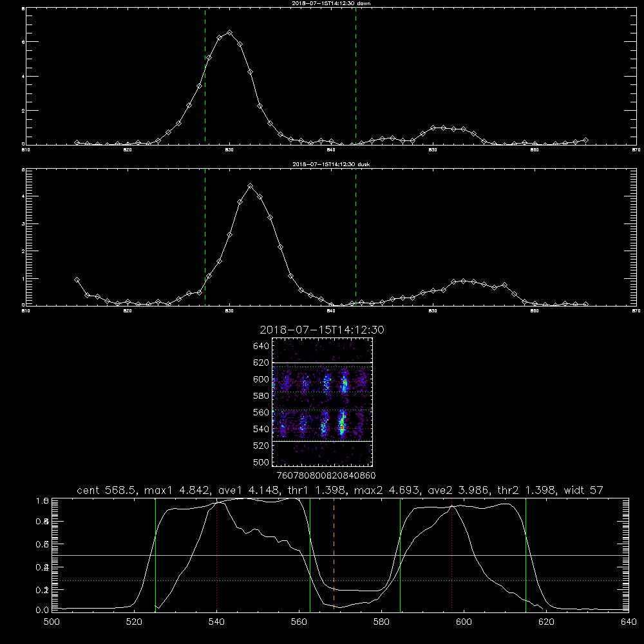This screenshot has width=644, height=644.
Task: Click the bottom plot x-axis label '640'
Action: [629, 621]
